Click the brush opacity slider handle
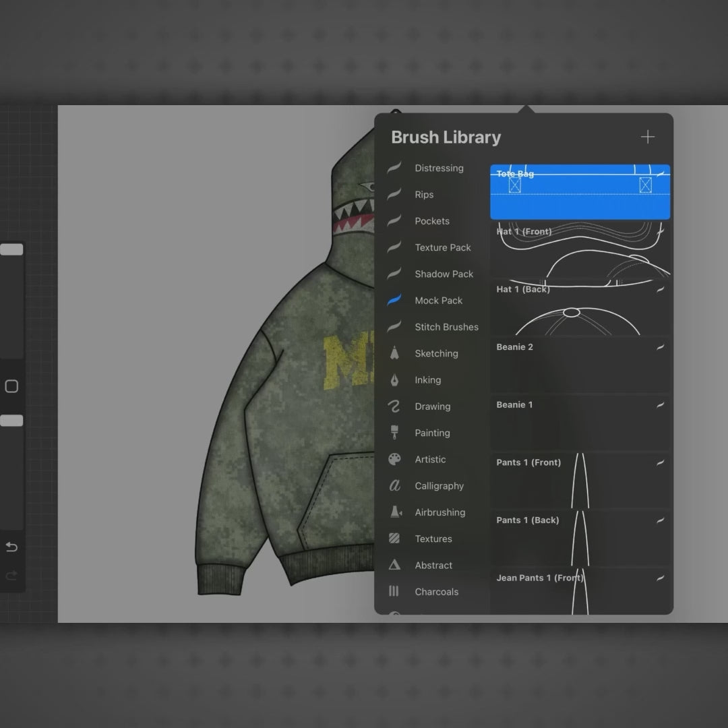 point(11,421)
